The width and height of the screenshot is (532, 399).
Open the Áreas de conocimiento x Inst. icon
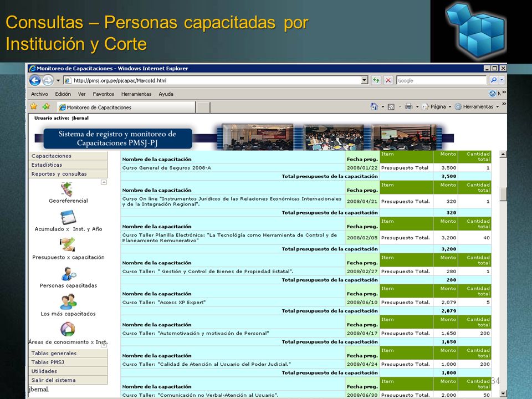68,329
